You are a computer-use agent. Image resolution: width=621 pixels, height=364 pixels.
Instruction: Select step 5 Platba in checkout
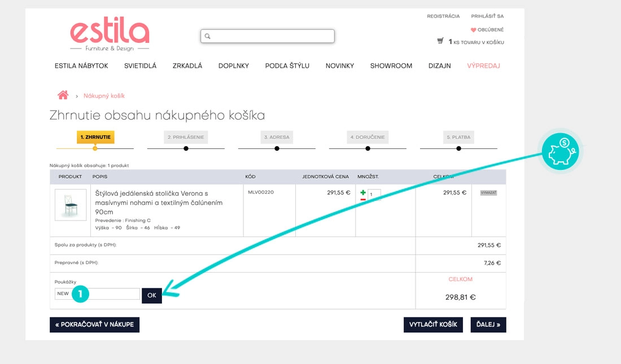[x=458, y=137]
